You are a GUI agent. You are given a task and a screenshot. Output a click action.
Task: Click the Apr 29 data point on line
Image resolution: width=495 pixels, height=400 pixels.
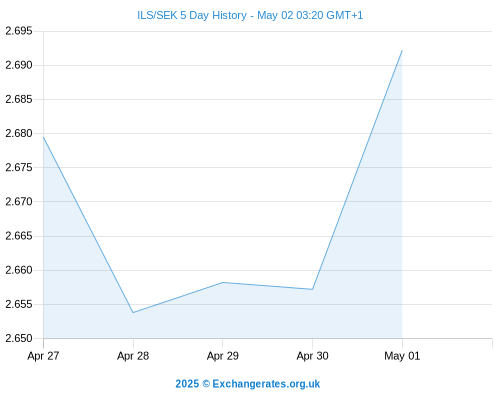(x=223, y=282)
